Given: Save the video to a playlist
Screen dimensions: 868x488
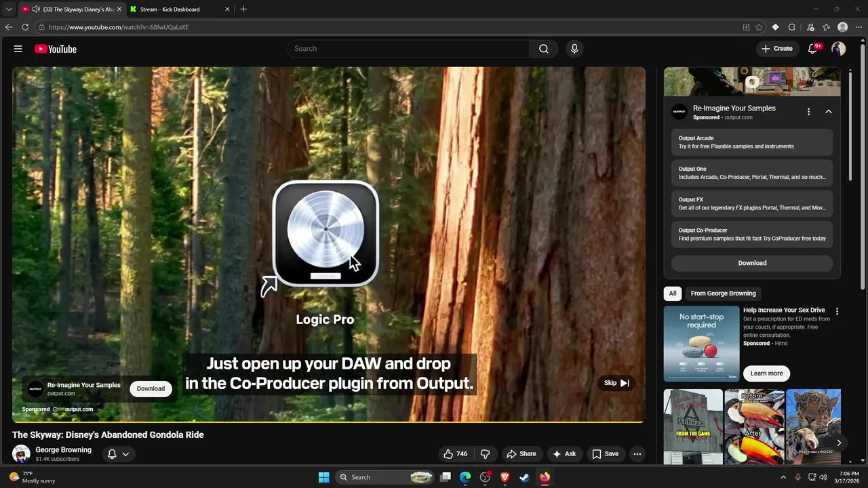Looking at the screenshot, I should coord(605,454).
